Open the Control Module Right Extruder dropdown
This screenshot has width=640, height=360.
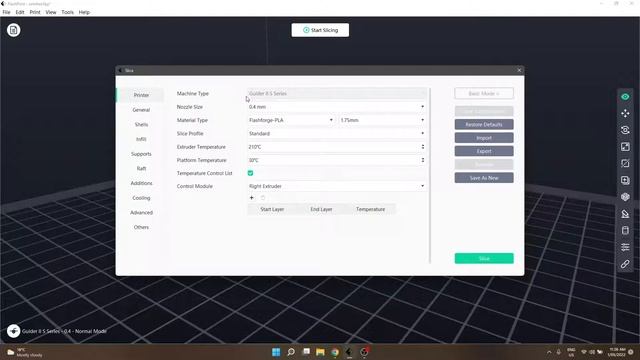337,186
